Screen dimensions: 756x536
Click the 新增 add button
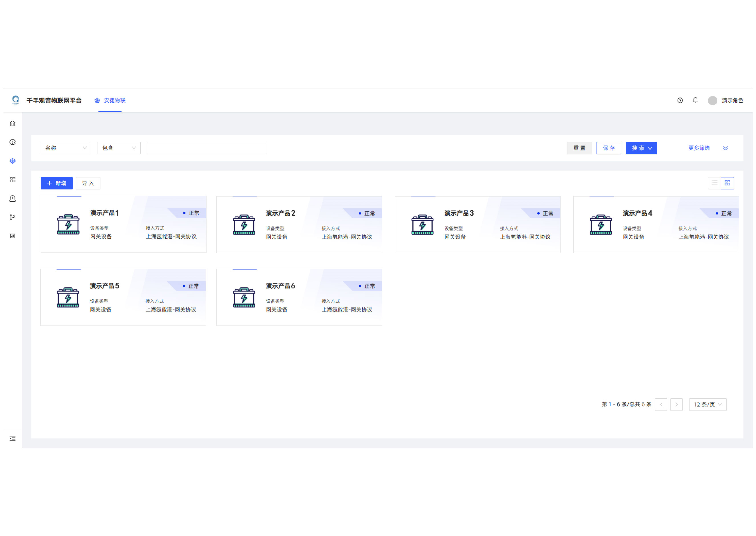56,183
